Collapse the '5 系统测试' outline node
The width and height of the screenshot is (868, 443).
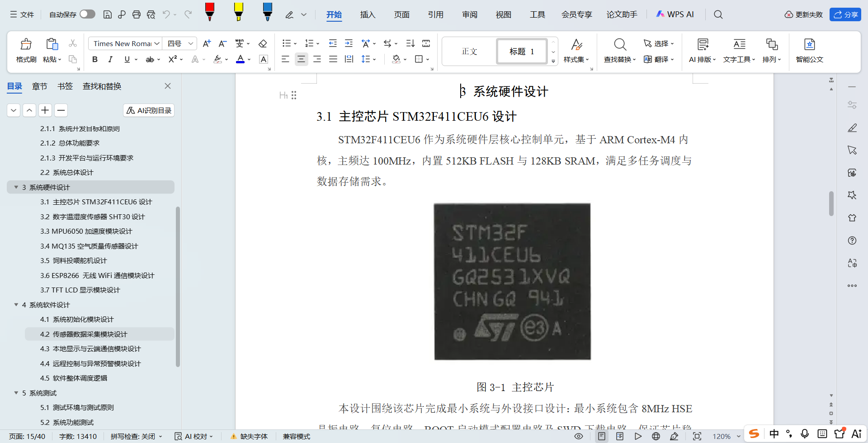[16, 393]
